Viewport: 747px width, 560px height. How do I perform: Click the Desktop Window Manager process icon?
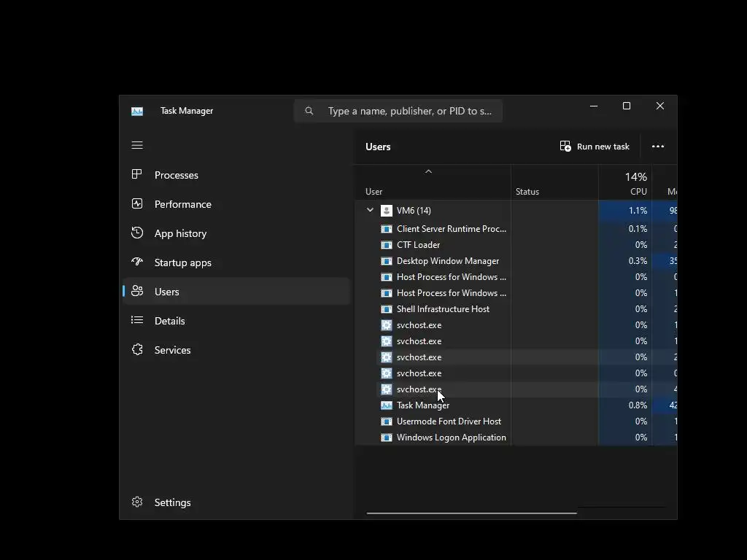pos(387,261)
